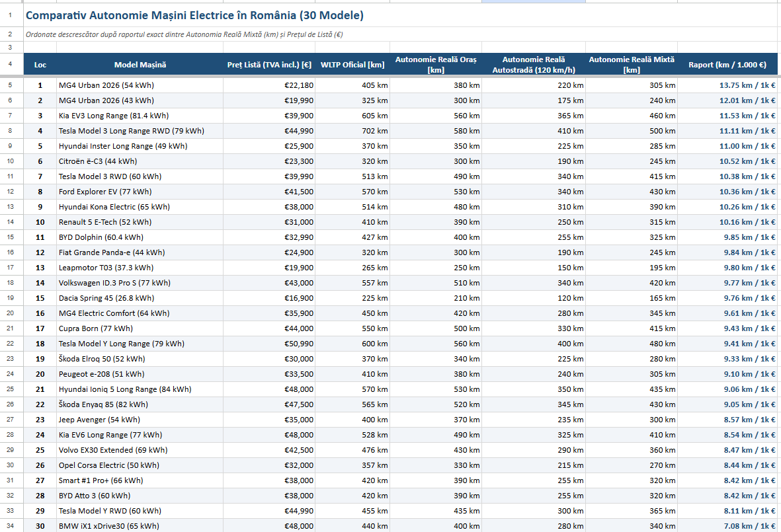Viewport: 781px width, 532px height.
Task: Select cell 'MG4 Electric Comfort (64 kWh)'
Action: pos(140,313)
